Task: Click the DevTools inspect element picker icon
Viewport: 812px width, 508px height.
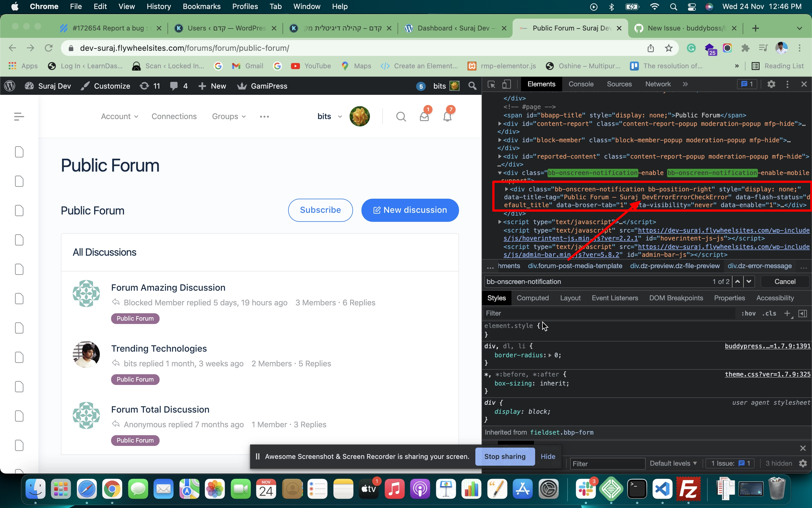Action: tap(491, 84)
